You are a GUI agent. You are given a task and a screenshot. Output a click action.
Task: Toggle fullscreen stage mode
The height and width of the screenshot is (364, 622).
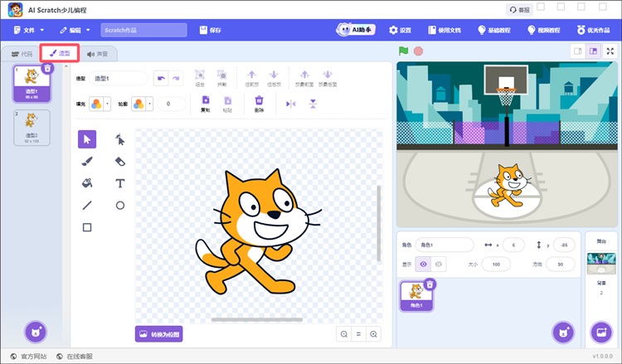pyautogui.click(x=610, y=51)
